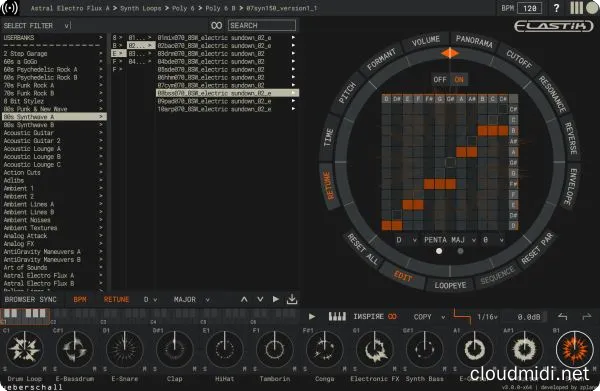Open the PENTA MAJ scale dropdown
Screen dimensions: 600x391
(x=450, y=240)
